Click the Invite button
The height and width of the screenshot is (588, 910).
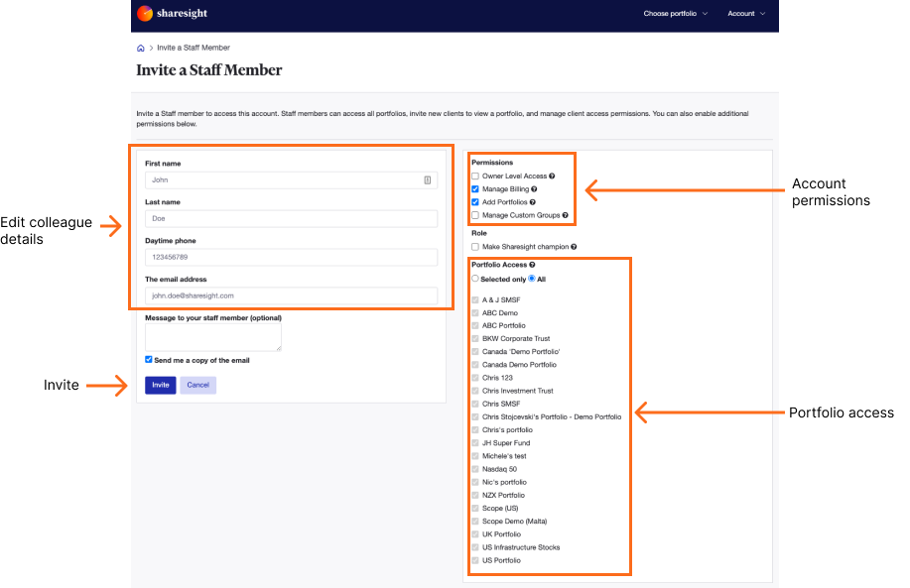tap(161, 385)
